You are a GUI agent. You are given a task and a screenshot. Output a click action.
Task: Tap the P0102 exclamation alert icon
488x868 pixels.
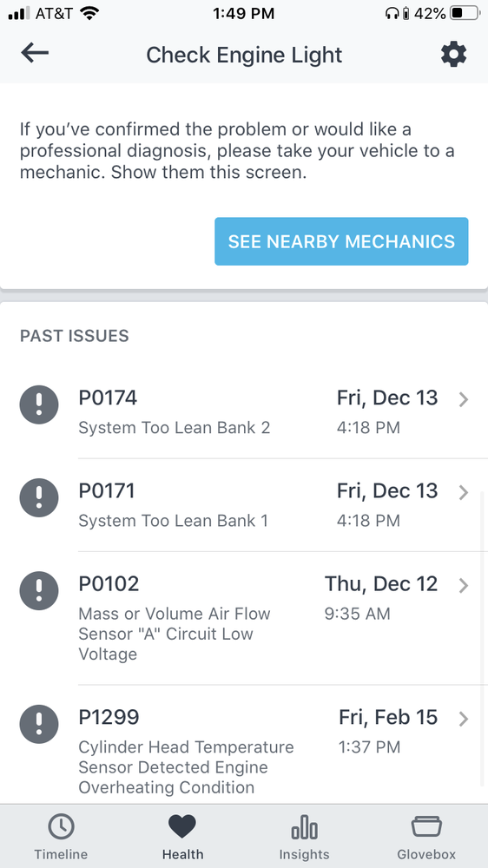pos(39,590)
